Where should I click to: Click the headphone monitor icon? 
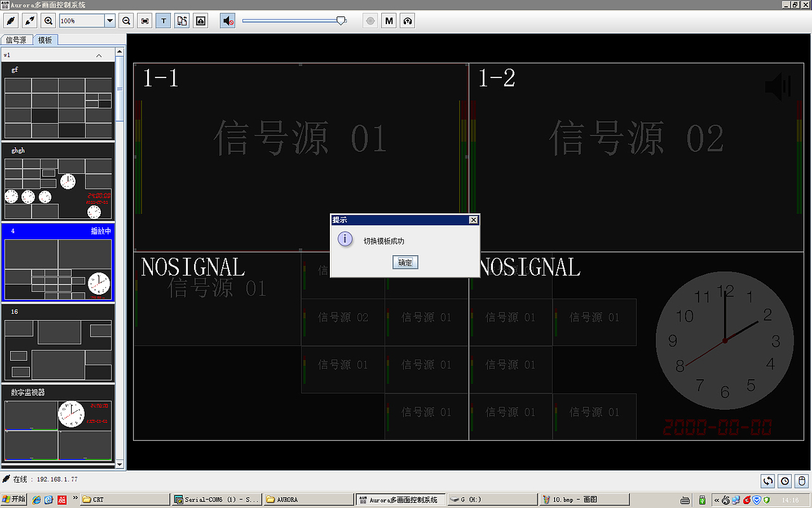(408, 21)
